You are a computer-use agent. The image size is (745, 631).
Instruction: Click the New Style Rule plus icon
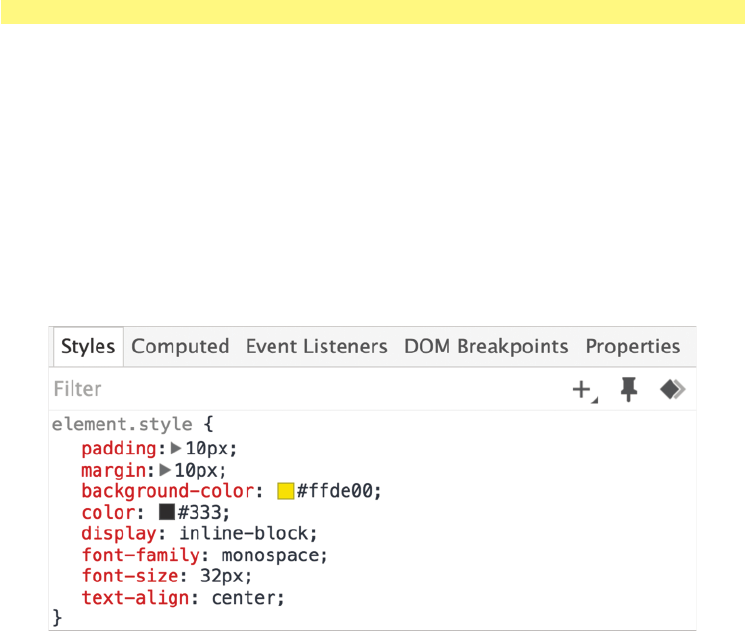click(582, 390)
